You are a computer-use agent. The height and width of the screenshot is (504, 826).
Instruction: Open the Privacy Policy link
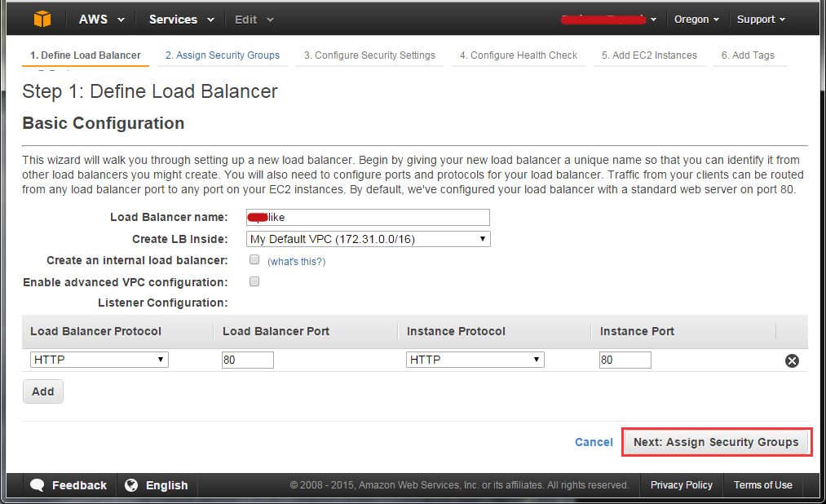point(681,485)
